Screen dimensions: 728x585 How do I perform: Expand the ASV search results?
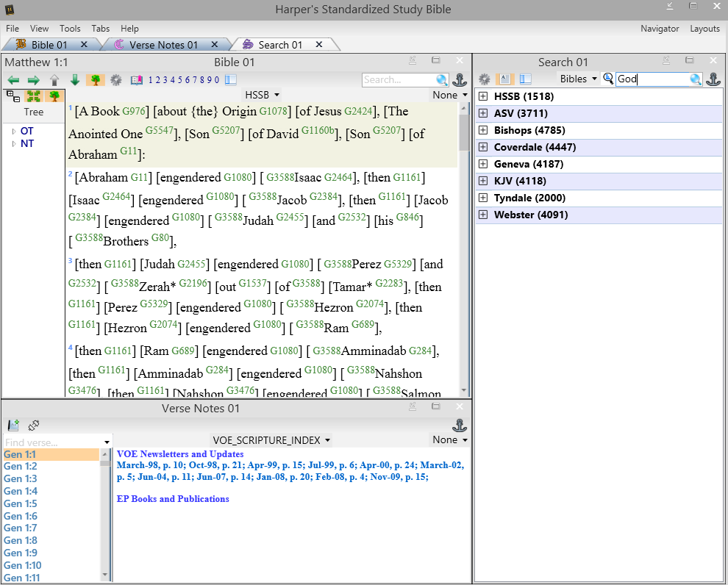tap(483, 113)
